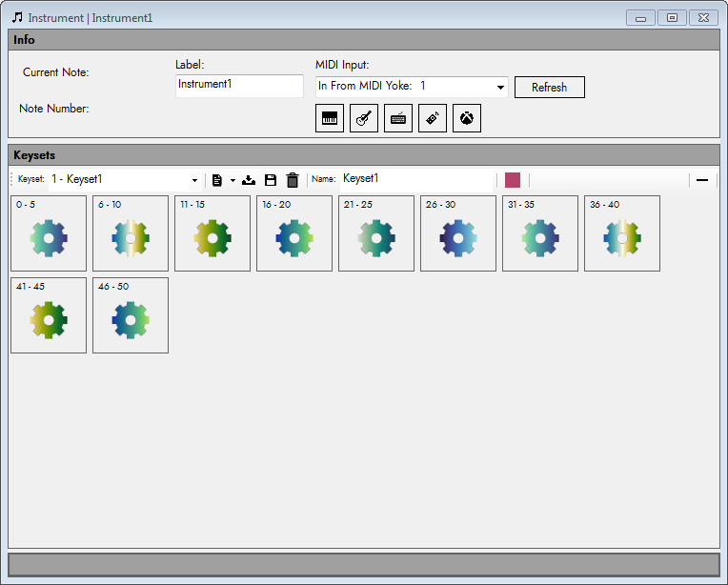Save the keyset with floppy icon

271,180
